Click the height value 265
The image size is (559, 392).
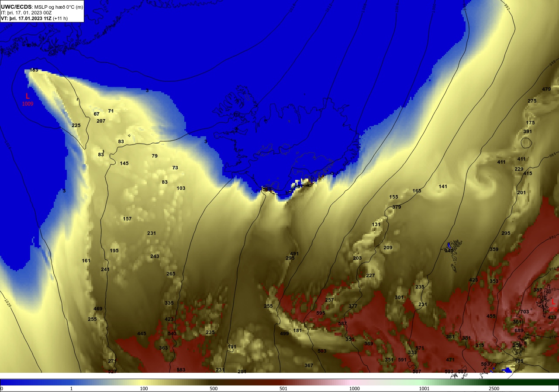tap(171, 274)
